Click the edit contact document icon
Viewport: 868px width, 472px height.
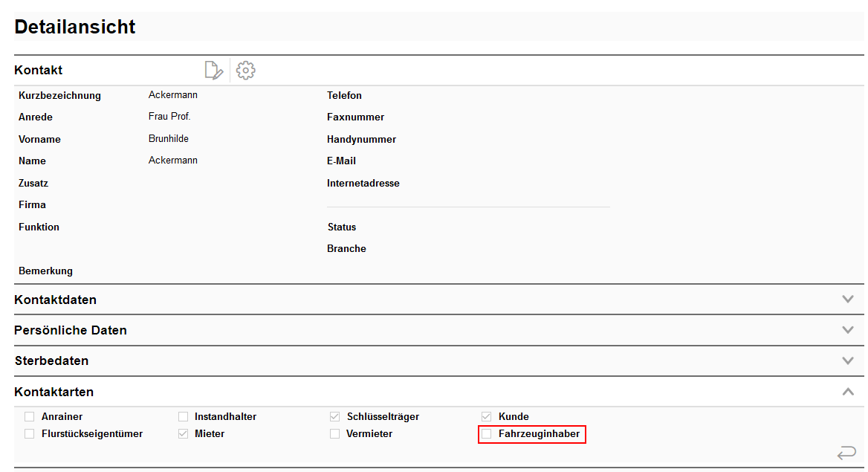tap(213, 71)
